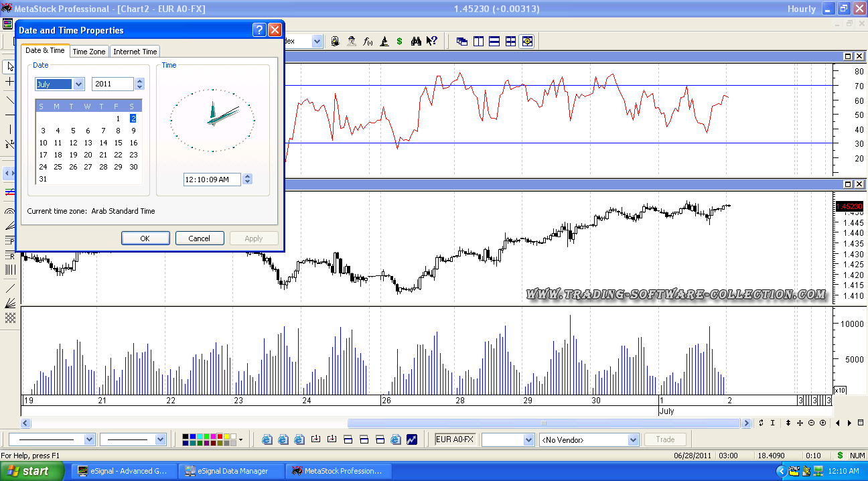The image size is (868, 481).
Task: Switch to the Internet Time tab
Action: coord(135,52)
